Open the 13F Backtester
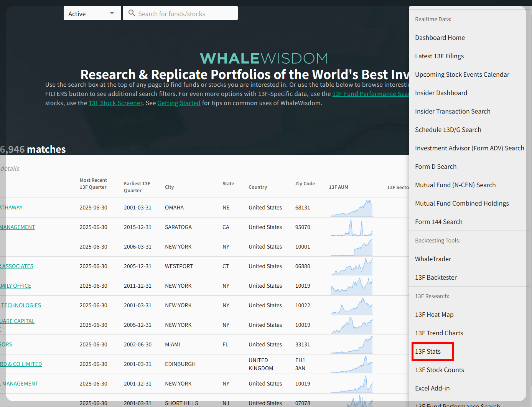The height and width of the screenshot is (407, 532). [x=436, y=277]
